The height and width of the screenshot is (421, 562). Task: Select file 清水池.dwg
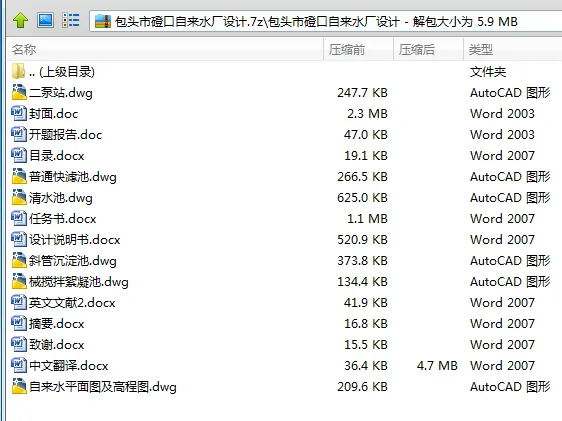(61, 198)
